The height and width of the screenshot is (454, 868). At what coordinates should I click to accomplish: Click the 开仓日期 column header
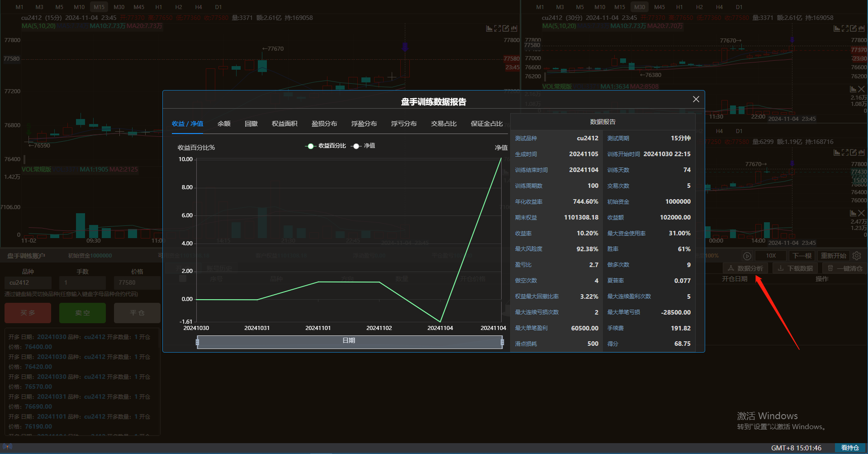click(735, 279)
